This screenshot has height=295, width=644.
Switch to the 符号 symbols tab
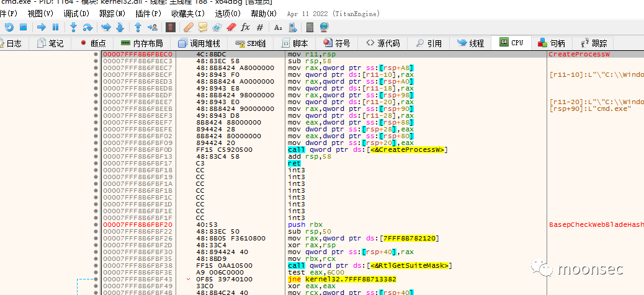pyautogui.click(x=337, y=43)
